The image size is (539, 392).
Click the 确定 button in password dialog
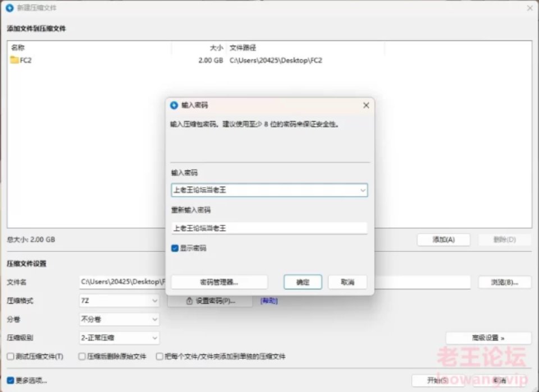pos(303,282)
